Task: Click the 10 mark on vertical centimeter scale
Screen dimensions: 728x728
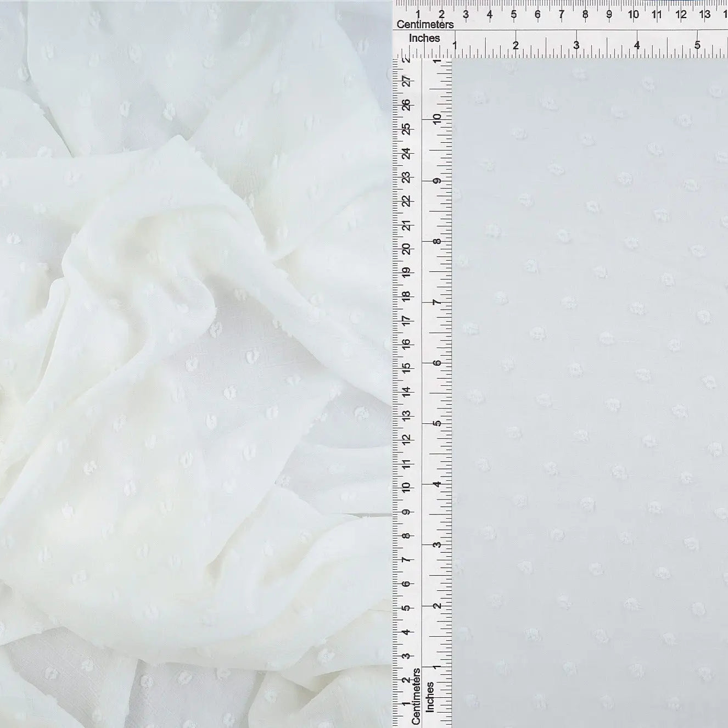Action: [407, 487]
